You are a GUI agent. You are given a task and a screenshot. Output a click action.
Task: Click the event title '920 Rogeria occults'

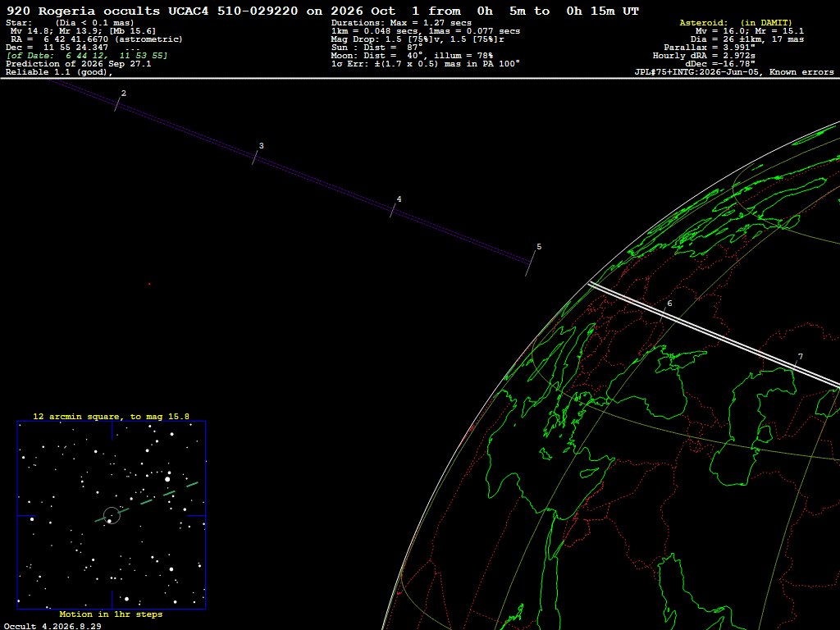[83, 11]
